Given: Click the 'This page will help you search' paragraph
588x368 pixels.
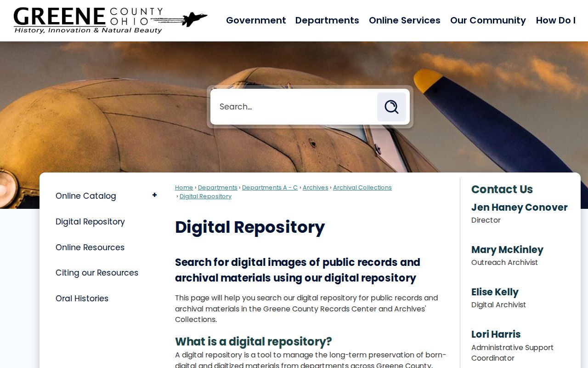Looking at the screenshot, I should click(x=306, y=309).
